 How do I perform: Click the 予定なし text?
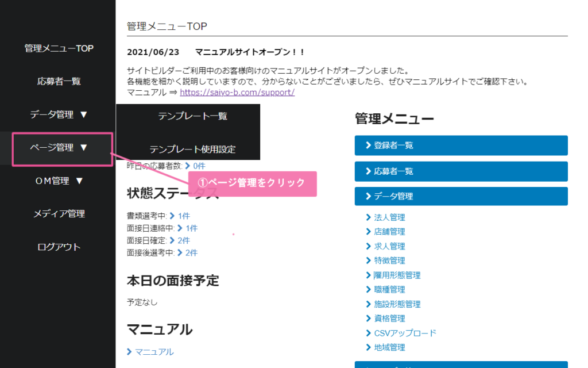coord(142,302)
